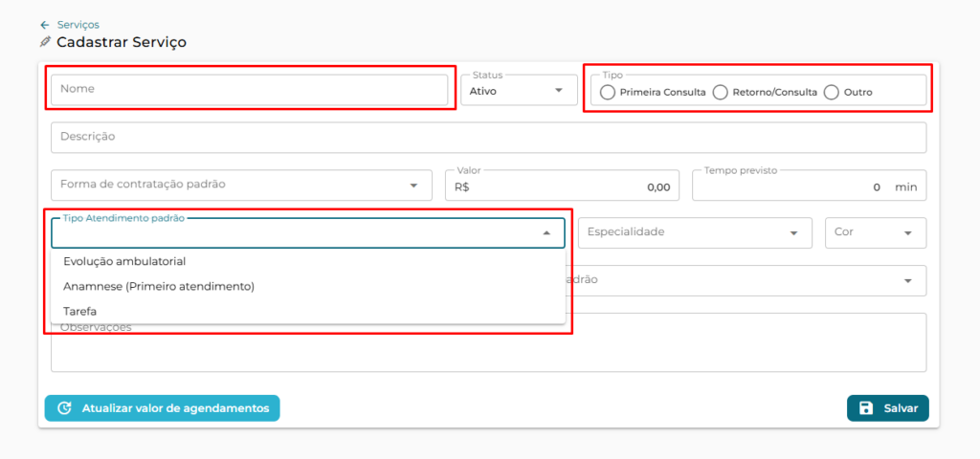The width and height of the screenshot is (980, 459).
Task: Open the Status dropdown showing Ativo
Action: tap(519, 91)
